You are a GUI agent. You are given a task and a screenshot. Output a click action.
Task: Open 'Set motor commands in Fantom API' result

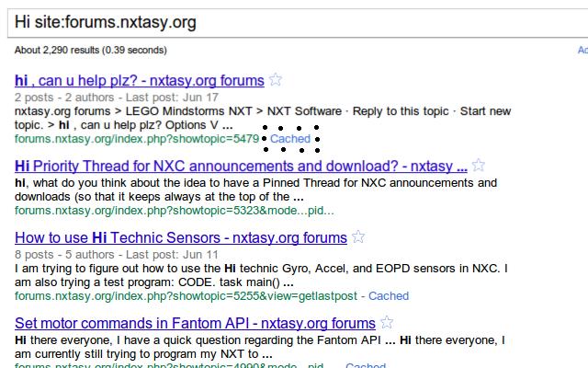(195, 324)
